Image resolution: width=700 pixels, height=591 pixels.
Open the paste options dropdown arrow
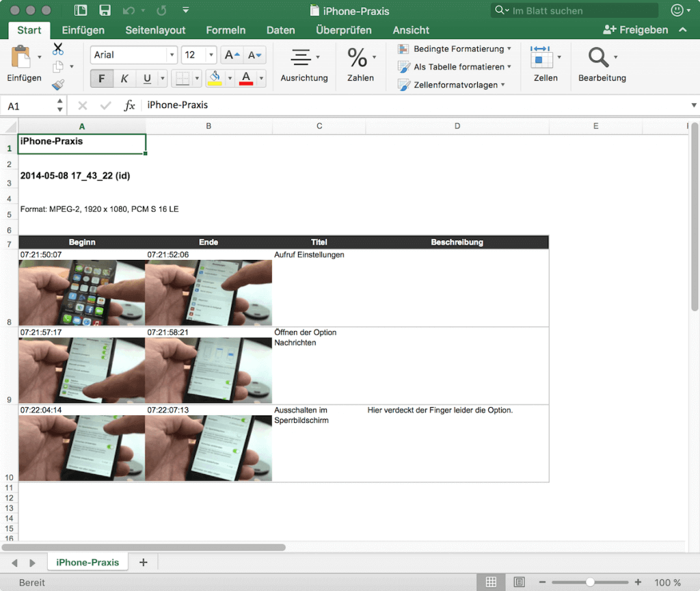(39, 57)
